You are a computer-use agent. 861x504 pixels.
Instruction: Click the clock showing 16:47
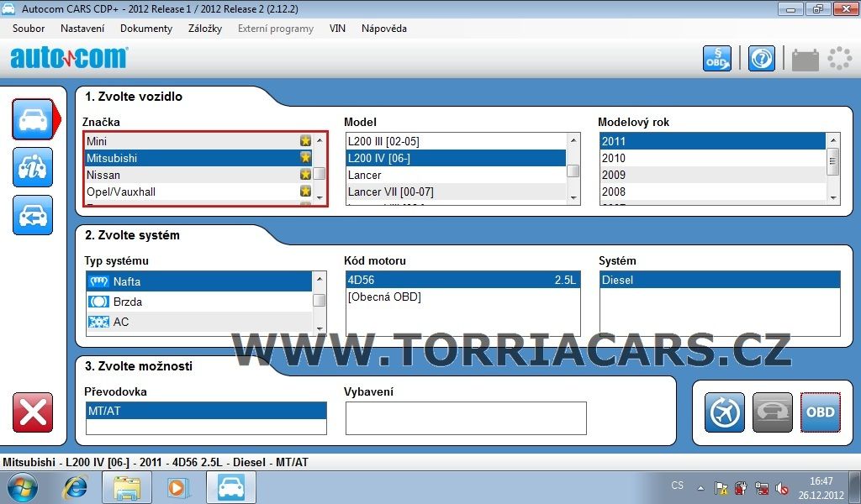click(x=821, y=481)
